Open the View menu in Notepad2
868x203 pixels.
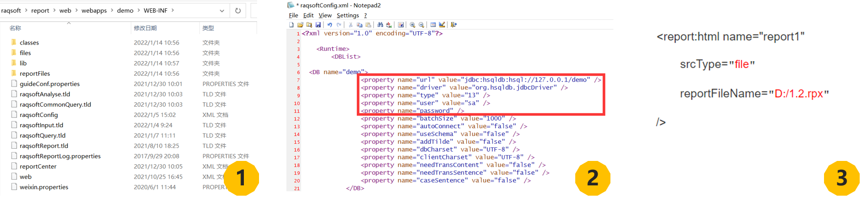325,15
